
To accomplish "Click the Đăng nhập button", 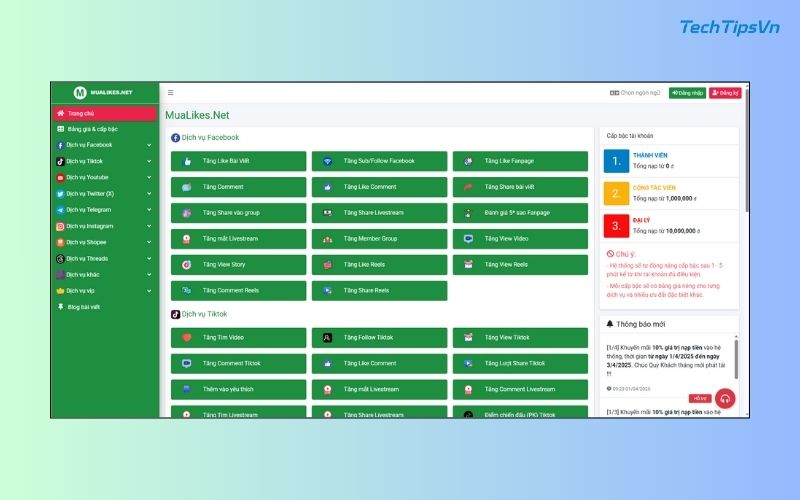I will [x=687, y=93].
